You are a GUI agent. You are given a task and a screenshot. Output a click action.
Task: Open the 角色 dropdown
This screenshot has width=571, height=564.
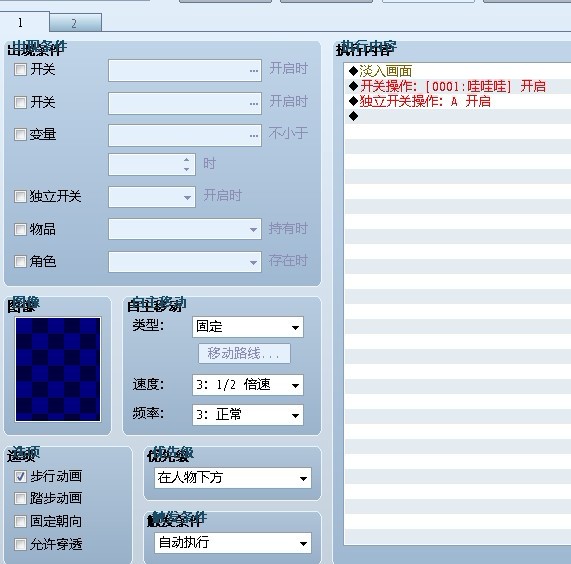(185, 262)
